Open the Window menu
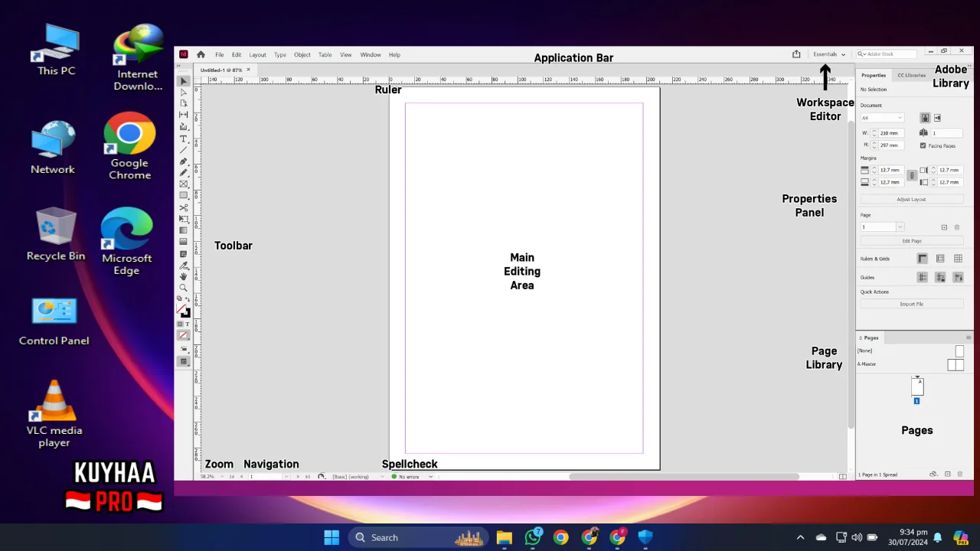 pyautogui.click(x=371, y=54)
